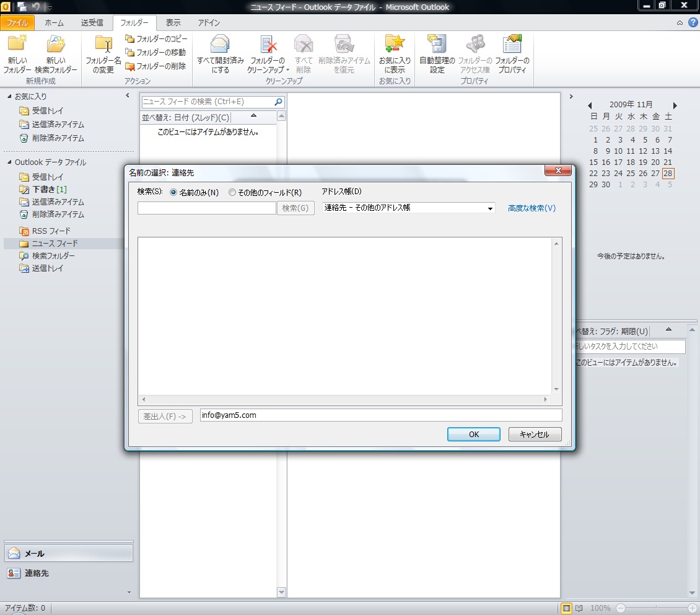Switch to メール navigation view

(69, 554)
